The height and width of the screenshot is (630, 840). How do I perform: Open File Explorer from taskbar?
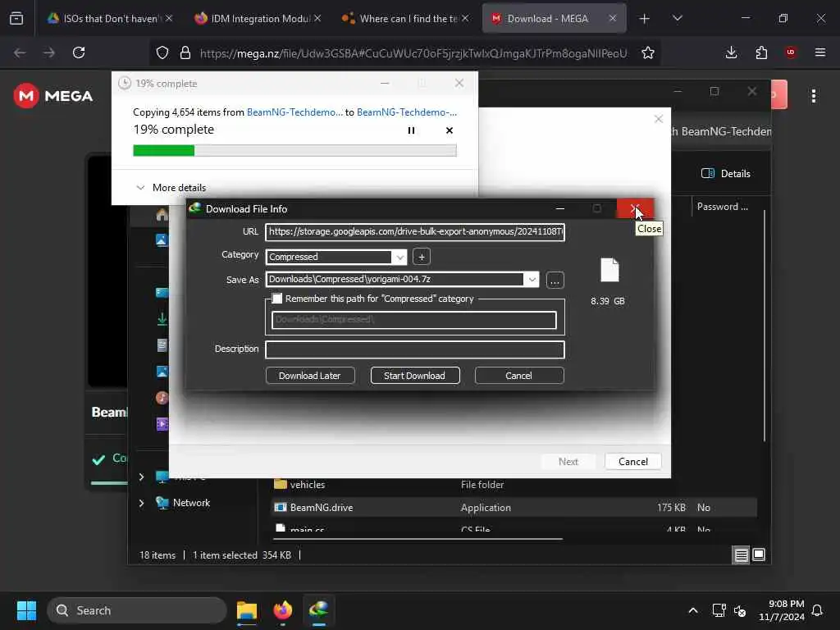point(247,610)
